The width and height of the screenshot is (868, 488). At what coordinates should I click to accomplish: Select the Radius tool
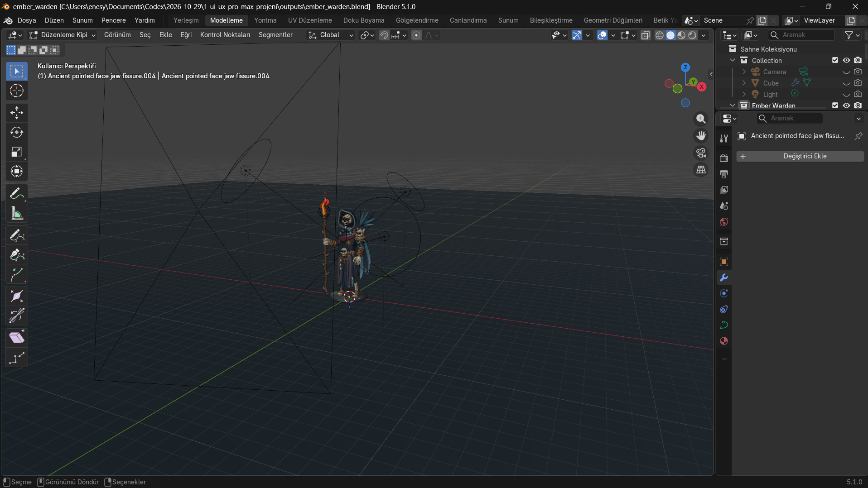click(x=17, y=297)
